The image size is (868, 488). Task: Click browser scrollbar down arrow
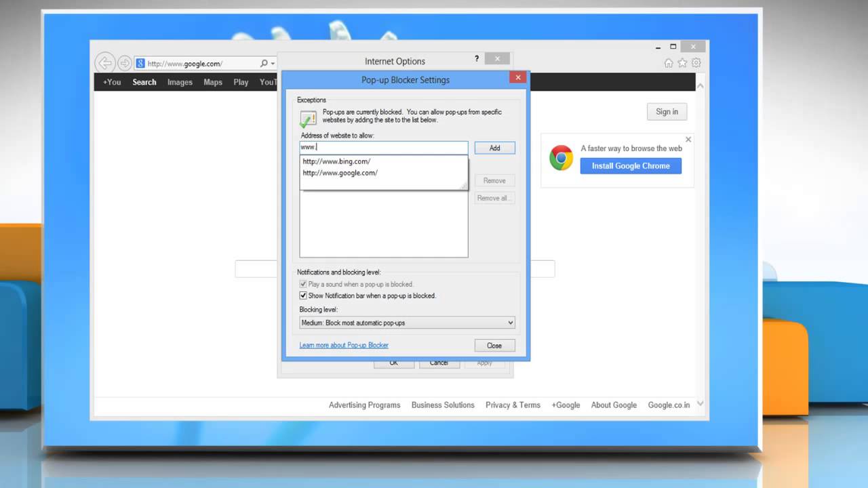point(701,404)
